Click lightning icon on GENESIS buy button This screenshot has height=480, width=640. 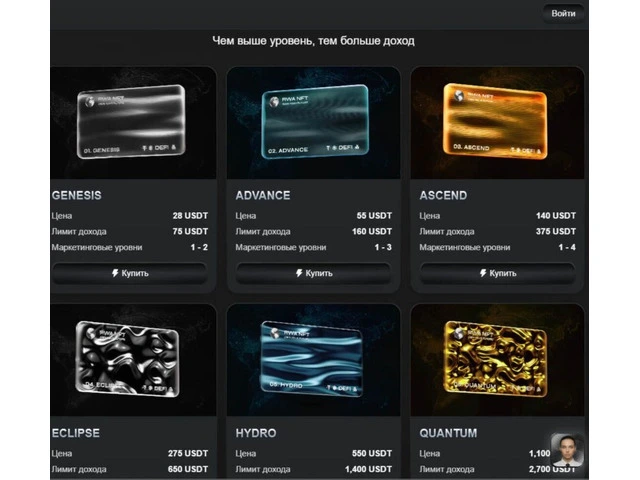pyautogui.click(x=115, y=273)
